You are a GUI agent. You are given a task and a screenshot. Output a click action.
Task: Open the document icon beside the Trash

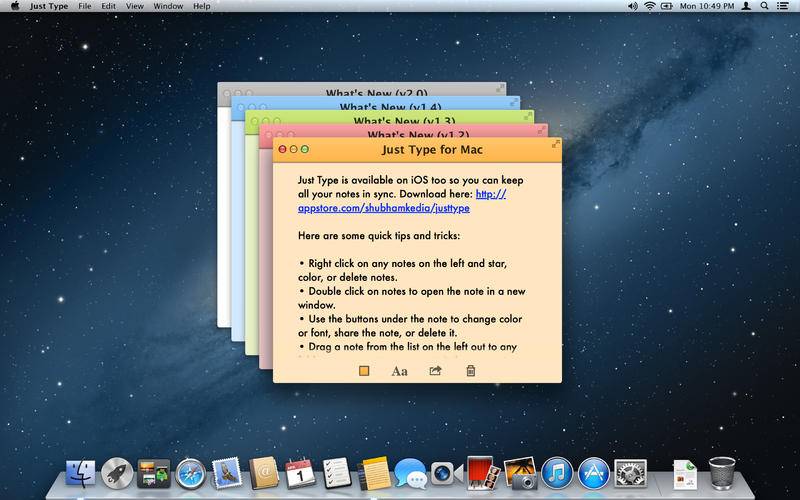[x=685, y=474]
